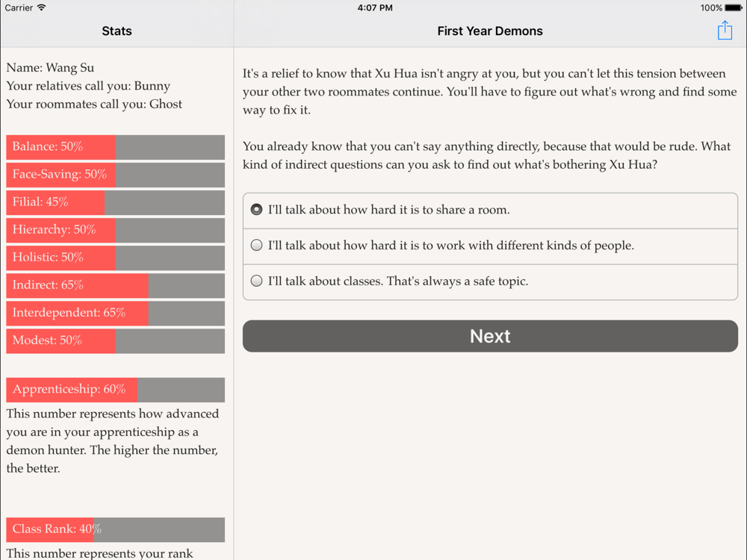The height and width of the screenshot is (560, 747).
Task: Tap the share icon in the header
Action: pos(725,31)
